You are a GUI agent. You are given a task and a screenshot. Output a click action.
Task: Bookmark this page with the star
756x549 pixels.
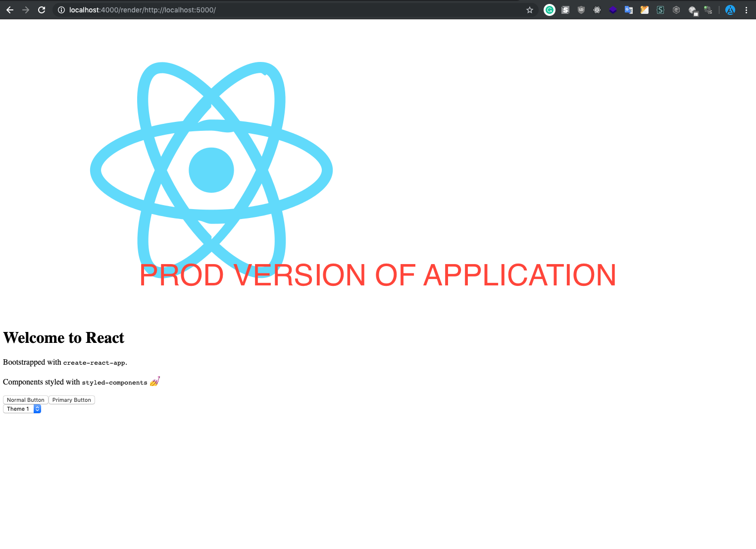530,9
